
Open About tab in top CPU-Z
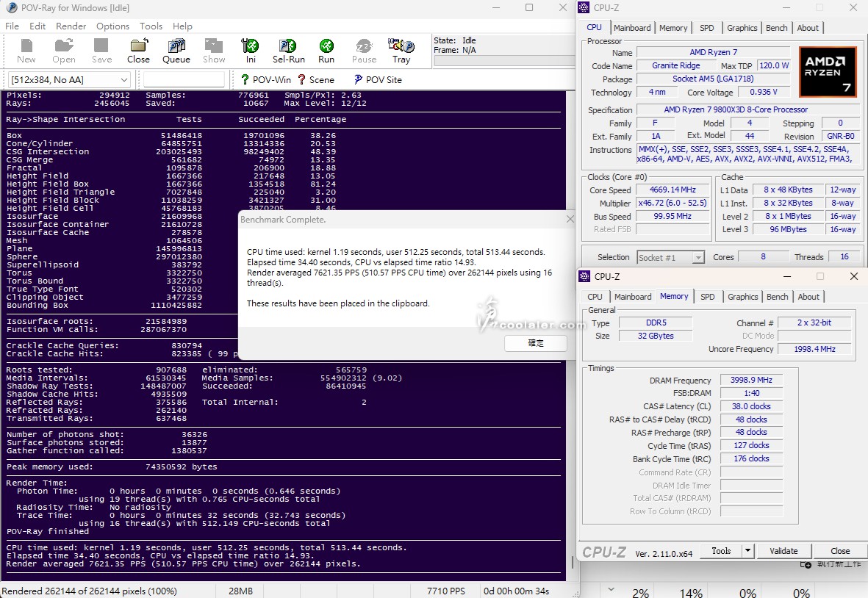tap(808, 28)
